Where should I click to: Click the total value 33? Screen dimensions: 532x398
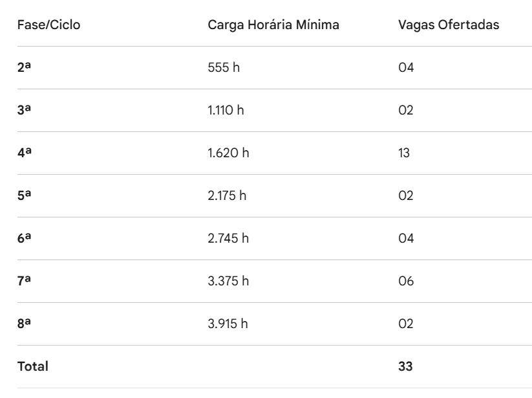tap(405, 366)
